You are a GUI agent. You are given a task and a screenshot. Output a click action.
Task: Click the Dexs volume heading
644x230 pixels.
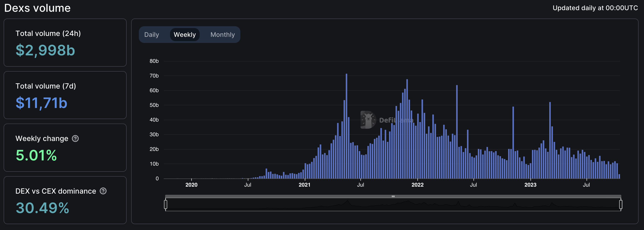38,8
